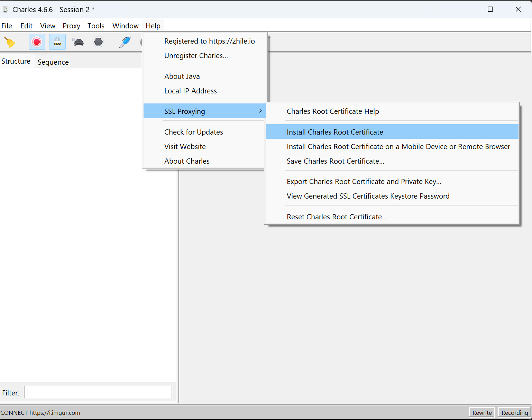Click Reset Charles Root Certificate
The width and height of the screenshot is (532, 420).
337,217
